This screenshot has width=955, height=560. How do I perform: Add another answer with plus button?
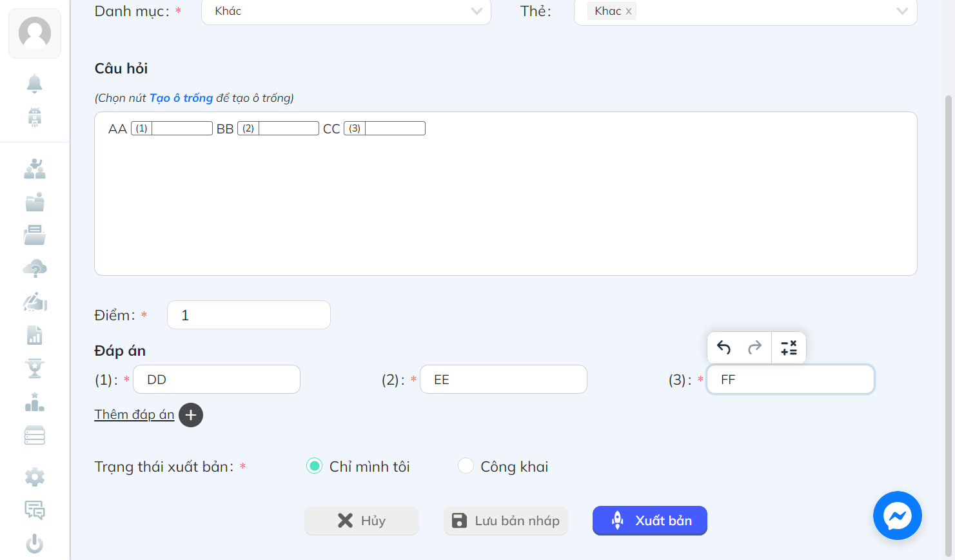(x=191, y=415)
